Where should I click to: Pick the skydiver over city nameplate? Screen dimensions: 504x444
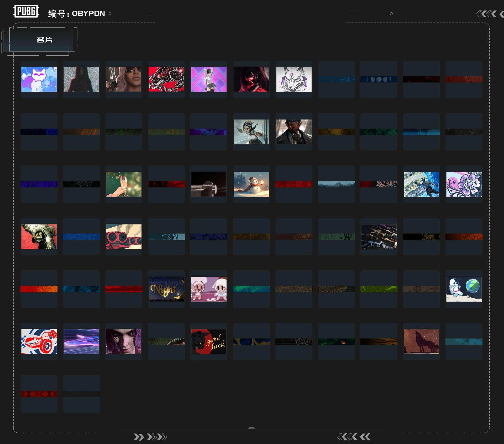[421, 184]
